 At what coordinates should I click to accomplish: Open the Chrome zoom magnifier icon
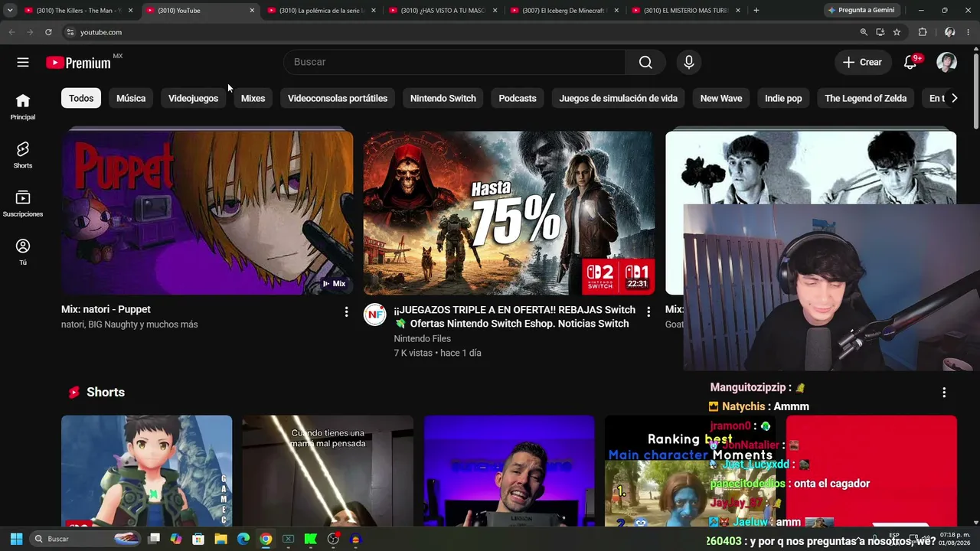pos(864,32)
